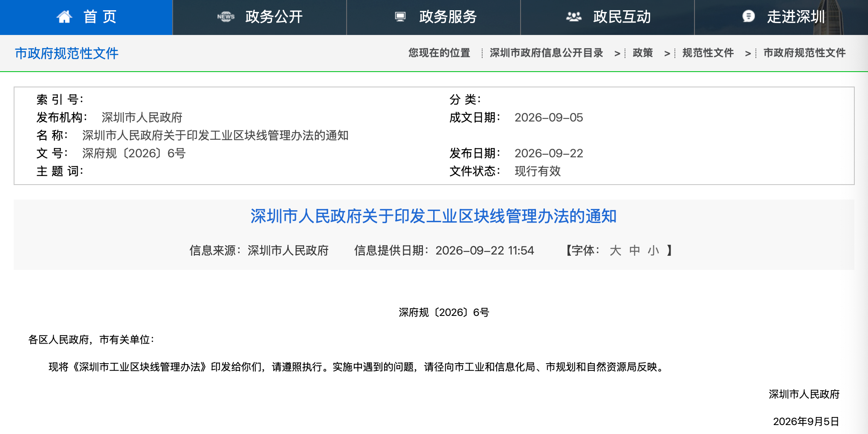
Task: Set font size to 大
Action: (x=615, y=250)
